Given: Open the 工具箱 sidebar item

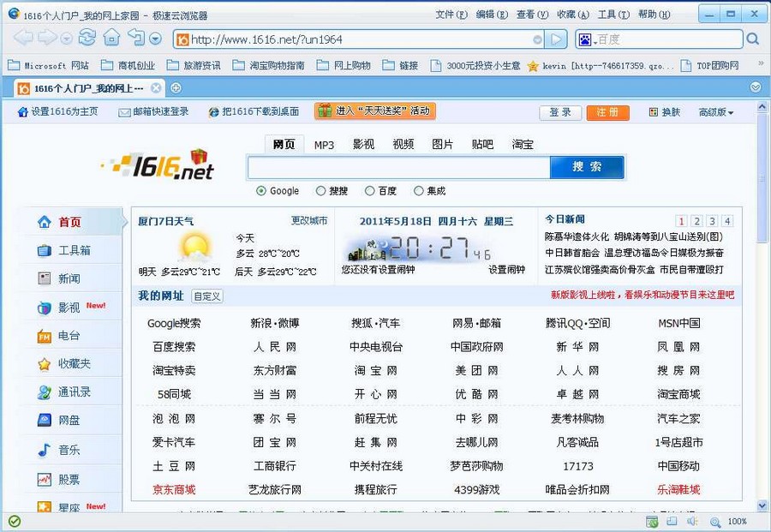Looking at the screenshot, I should [x=72, y=250].
